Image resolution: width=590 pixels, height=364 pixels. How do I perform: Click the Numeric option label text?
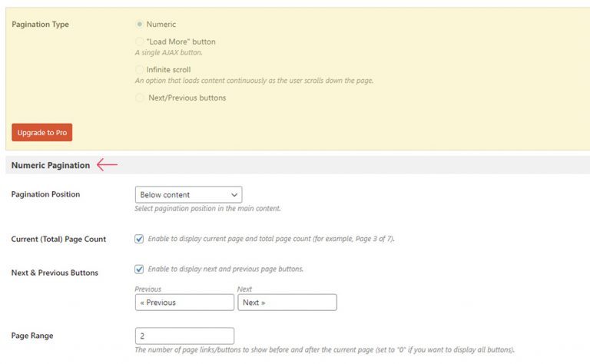click(x=161, y=24)
